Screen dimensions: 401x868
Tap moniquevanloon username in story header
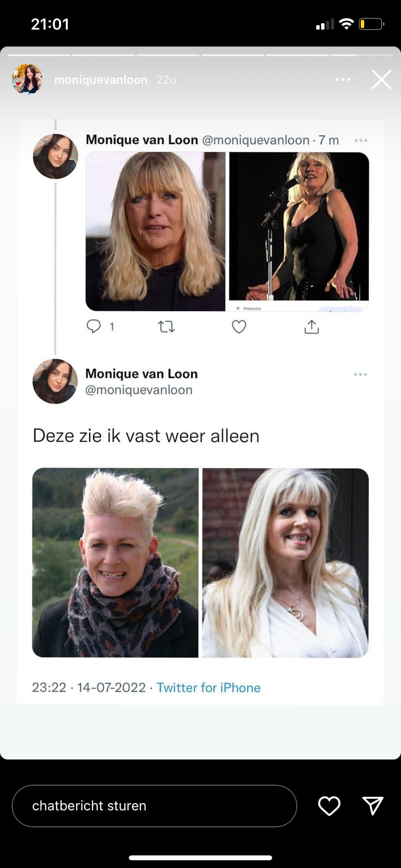(x=101, y=80)
